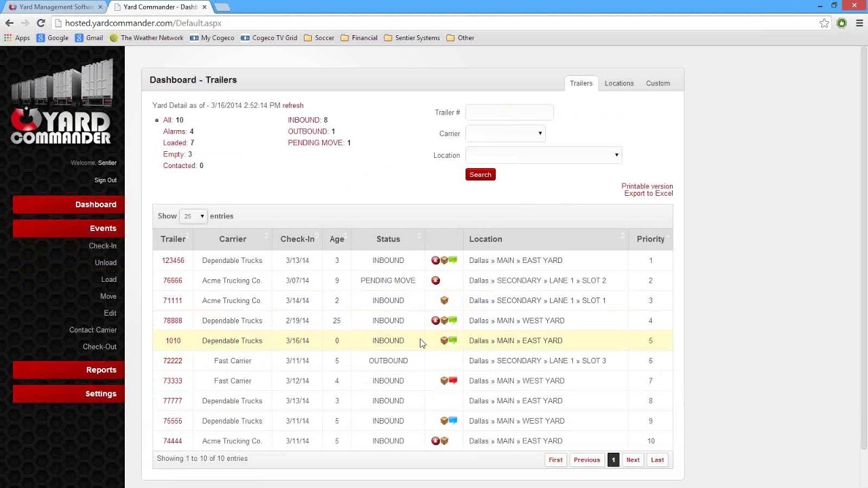868x488 pixels.
Task: Click the green comment icon for trailer 1010
Action: point(453,340)
